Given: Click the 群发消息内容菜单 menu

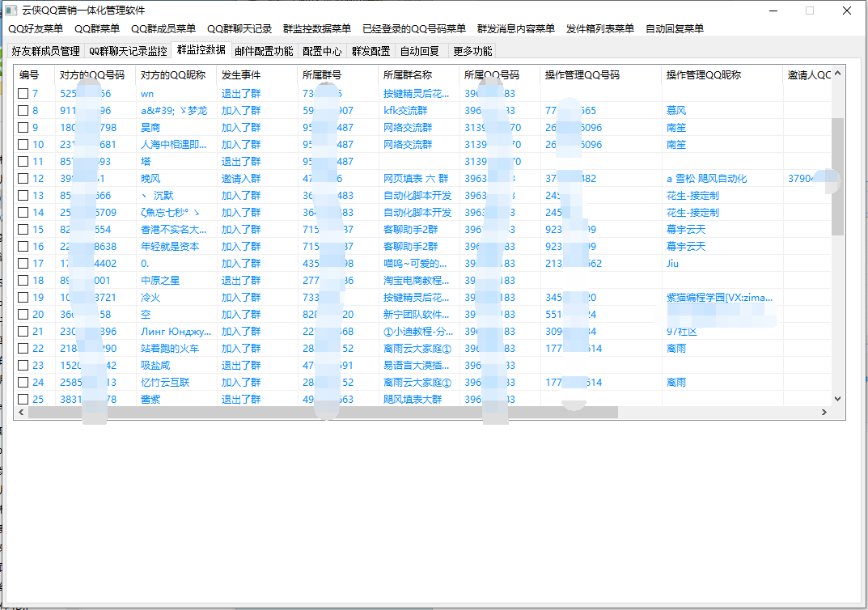Looking at the screenshot, I should pos(516,29).
